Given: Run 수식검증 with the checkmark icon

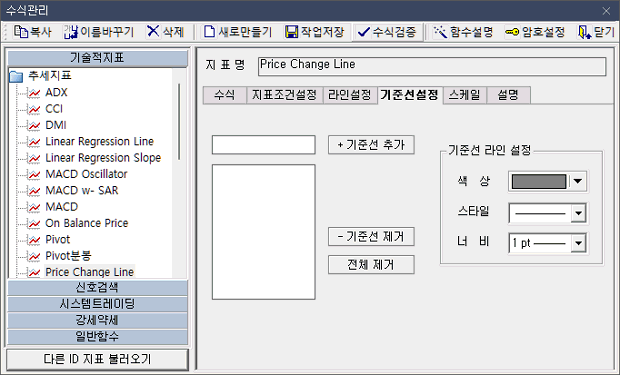Looking at the screenshot, I should coord(363,32).
